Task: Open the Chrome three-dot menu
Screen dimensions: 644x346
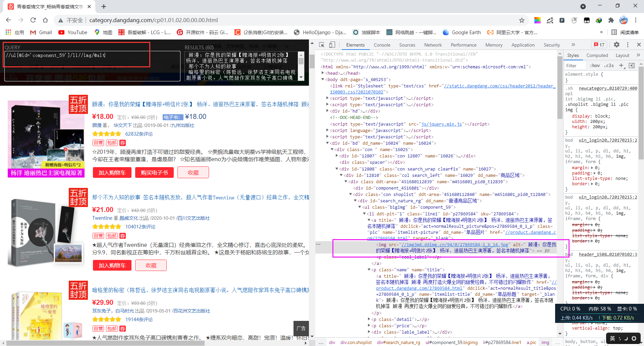Action: coord(636,20)
